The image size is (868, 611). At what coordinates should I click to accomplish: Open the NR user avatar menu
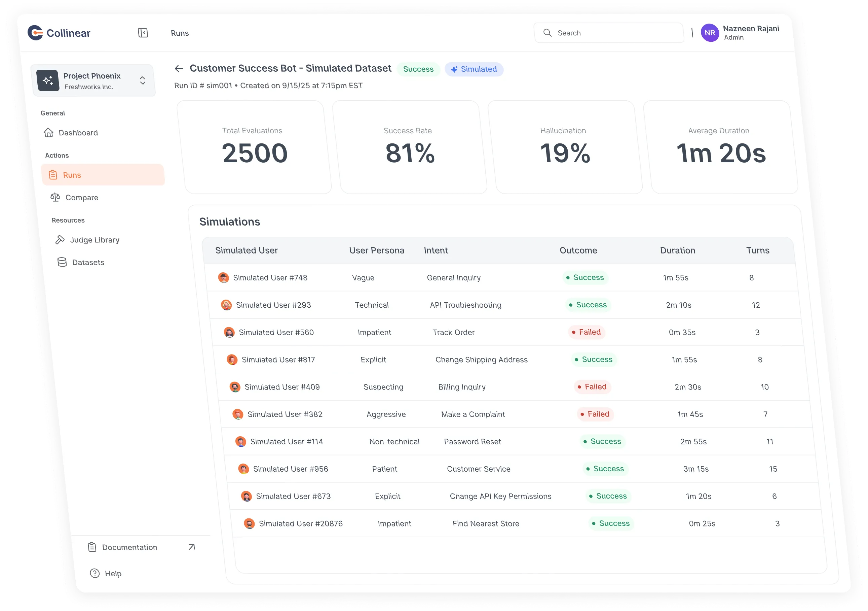(710, 33)
